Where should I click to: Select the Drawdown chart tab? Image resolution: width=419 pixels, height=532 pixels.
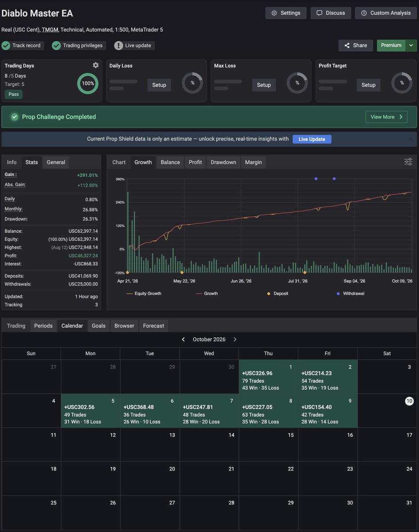click(223, 162)
